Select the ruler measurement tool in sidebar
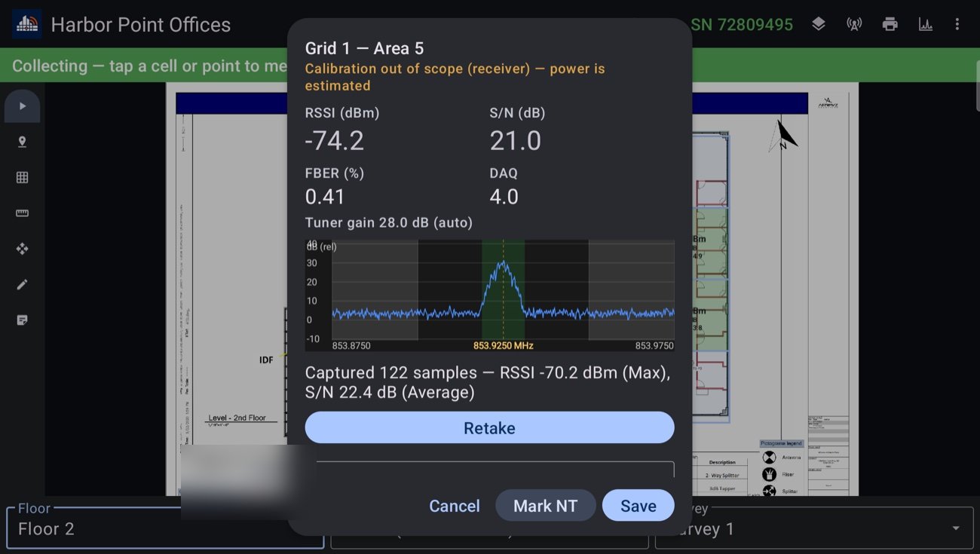 tap(22, 213)
